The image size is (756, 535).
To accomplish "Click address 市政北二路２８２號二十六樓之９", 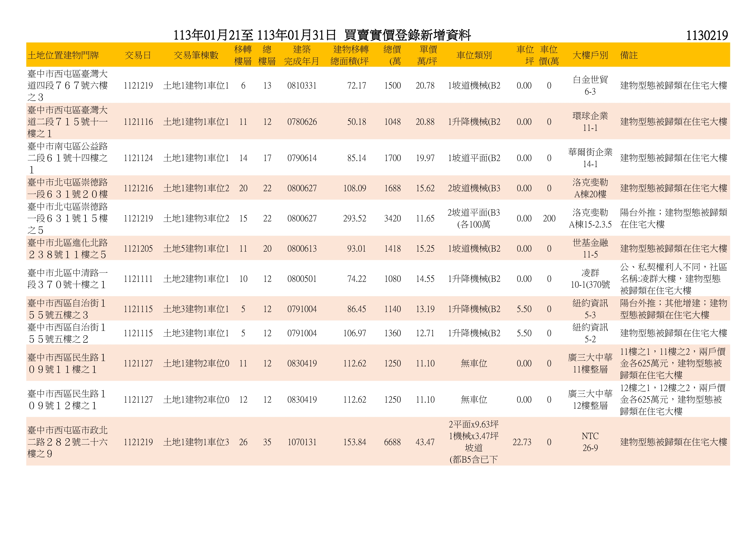I will click(67, 442).
